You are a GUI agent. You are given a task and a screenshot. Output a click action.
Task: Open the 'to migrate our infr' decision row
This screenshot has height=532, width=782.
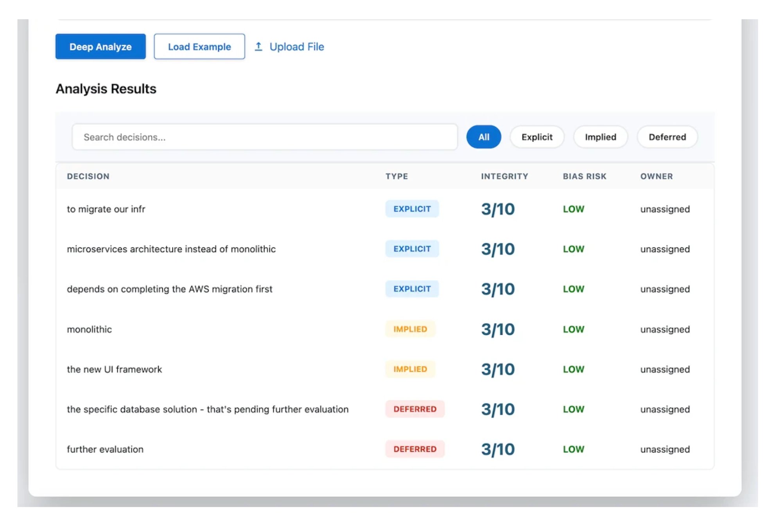[106, 209]
